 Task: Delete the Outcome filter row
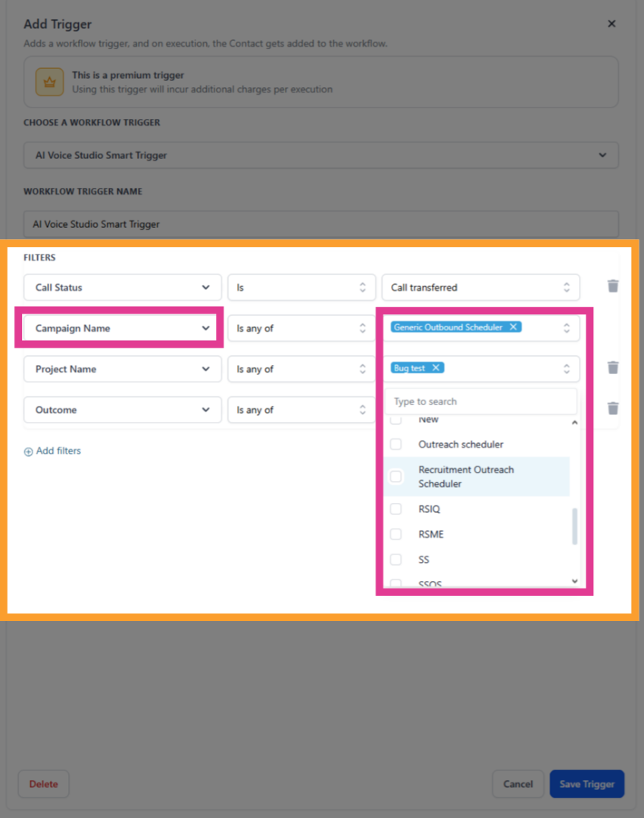click(613, 408)
